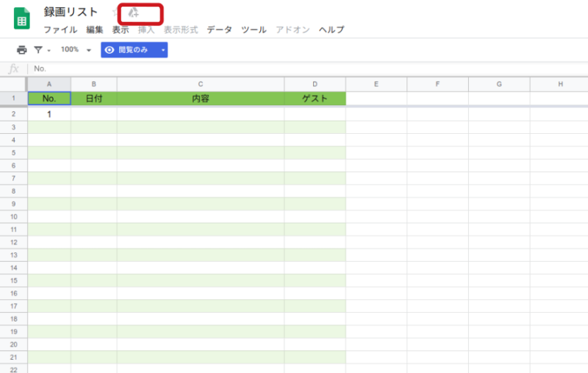Open the Google Sheets home icon
The image size is (588, 373).
(22, 18)
